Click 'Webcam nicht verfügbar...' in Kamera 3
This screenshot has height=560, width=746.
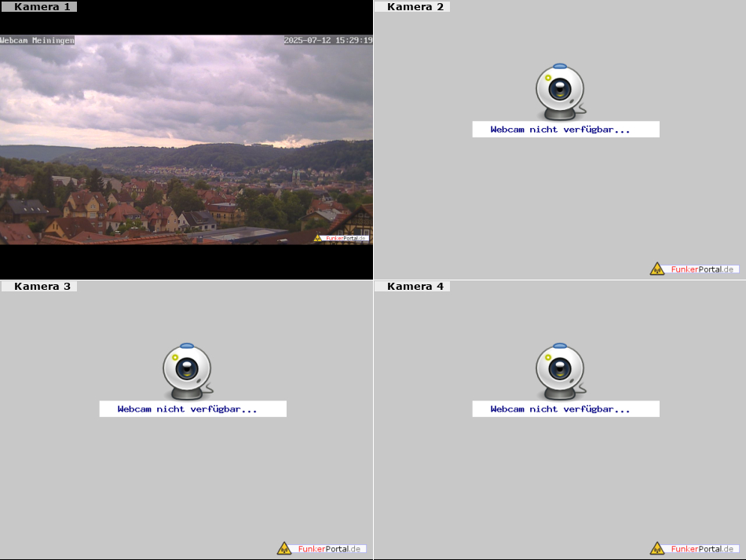192,409
